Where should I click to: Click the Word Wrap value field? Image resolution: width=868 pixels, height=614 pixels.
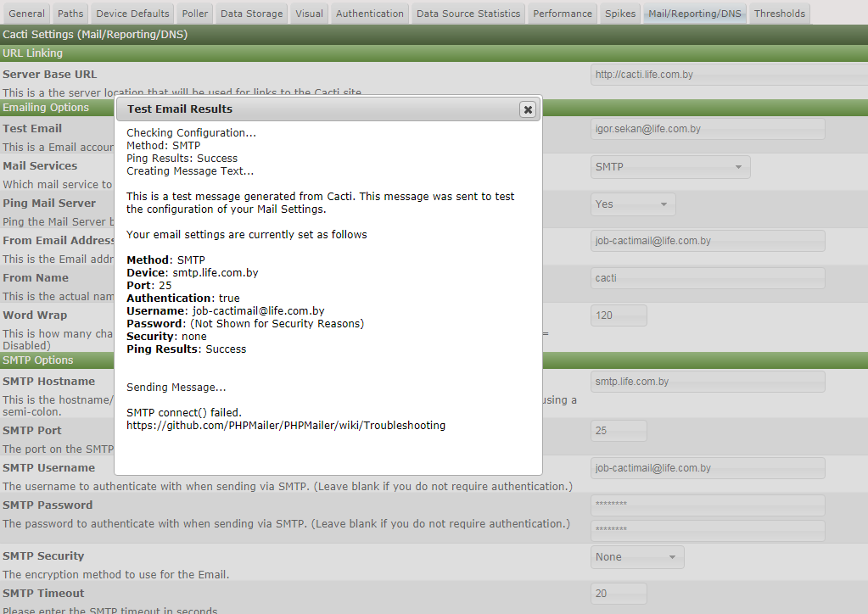pyautogui.click(x=619, y=315)
